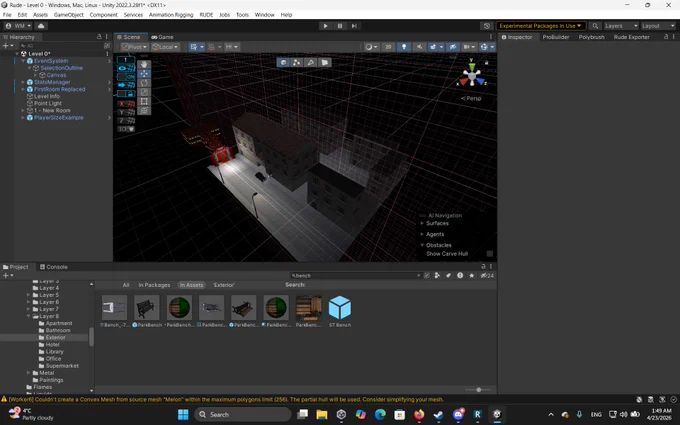Image resolution: width=680 pixels, height=425 pixels.
Task: Filter search to All
Action: click(126, 285)
